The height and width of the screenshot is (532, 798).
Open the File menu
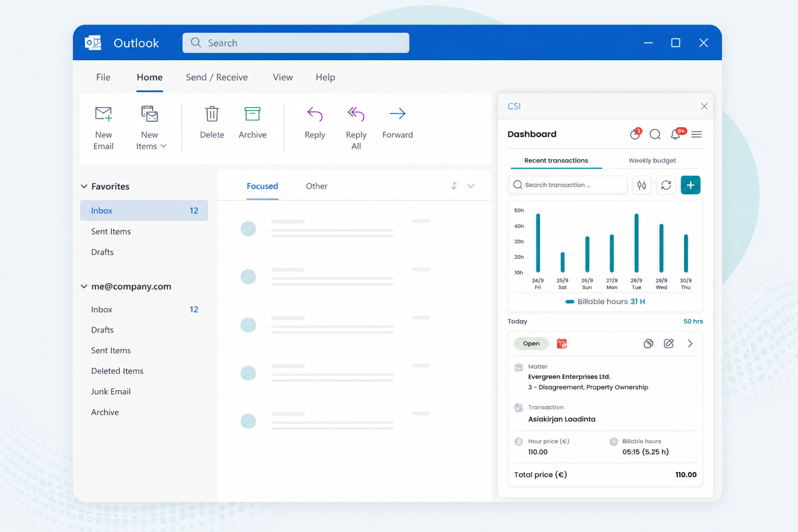(x=103, y=77)
